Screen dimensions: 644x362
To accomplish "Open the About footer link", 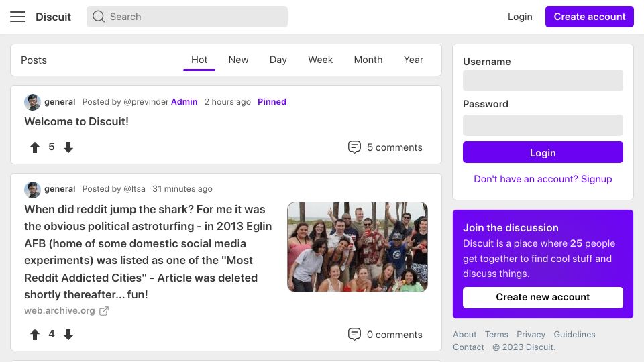I will [464, 334].
